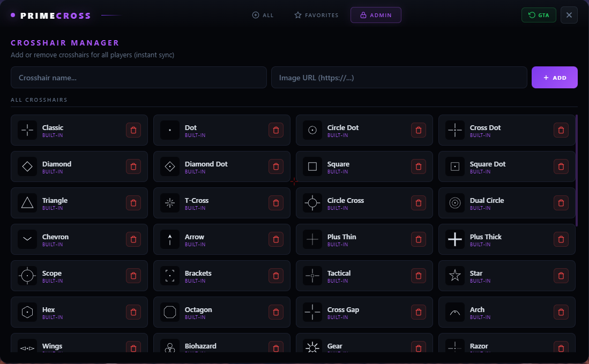This screenshot has width=589, height=364.
Task: Open the Favorites tab
Action: coord(316,15)
